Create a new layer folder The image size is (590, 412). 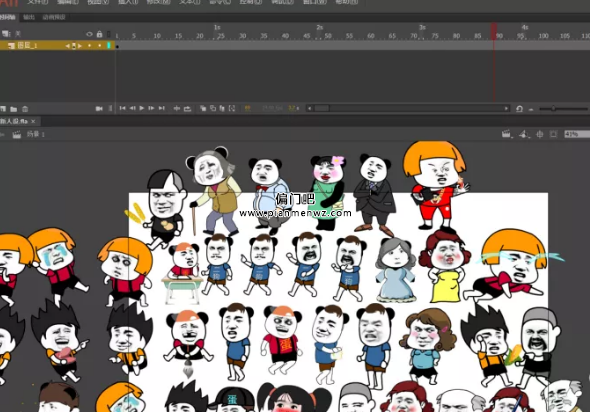(14, 109)
